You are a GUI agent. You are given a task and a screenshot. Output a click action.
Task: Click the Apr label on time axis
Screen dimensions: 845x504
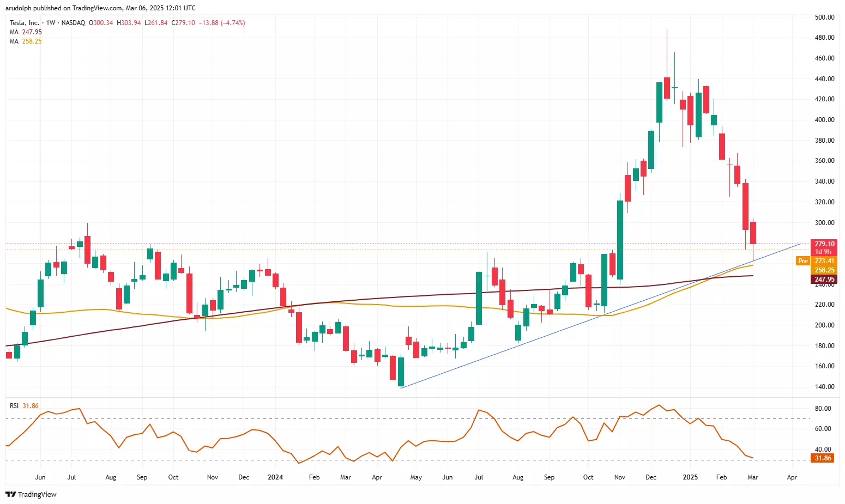click(x=792, y=477)
